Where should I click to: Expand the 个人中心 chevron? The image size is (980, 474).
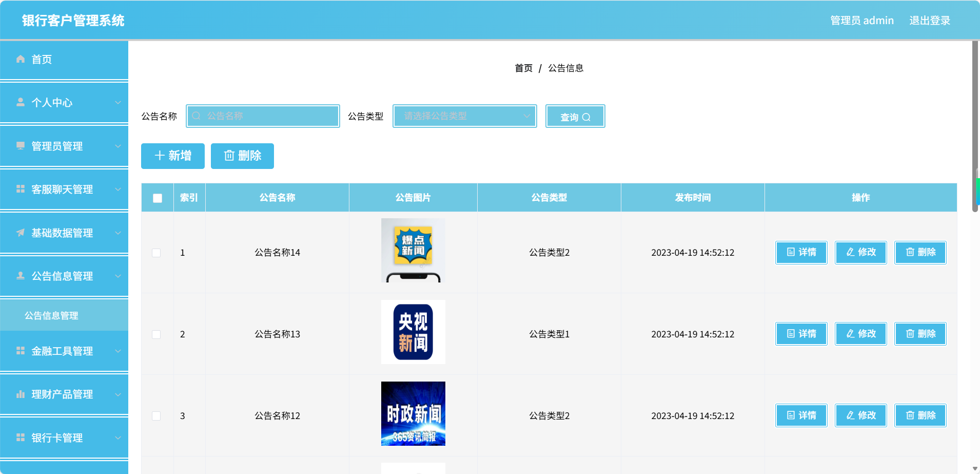118,102
